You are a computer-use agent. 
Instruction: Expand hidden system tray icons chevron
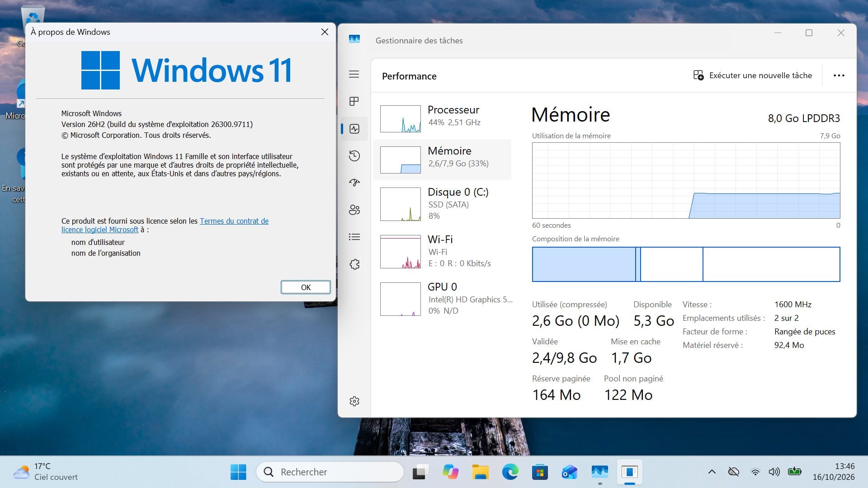click(712, 472)
